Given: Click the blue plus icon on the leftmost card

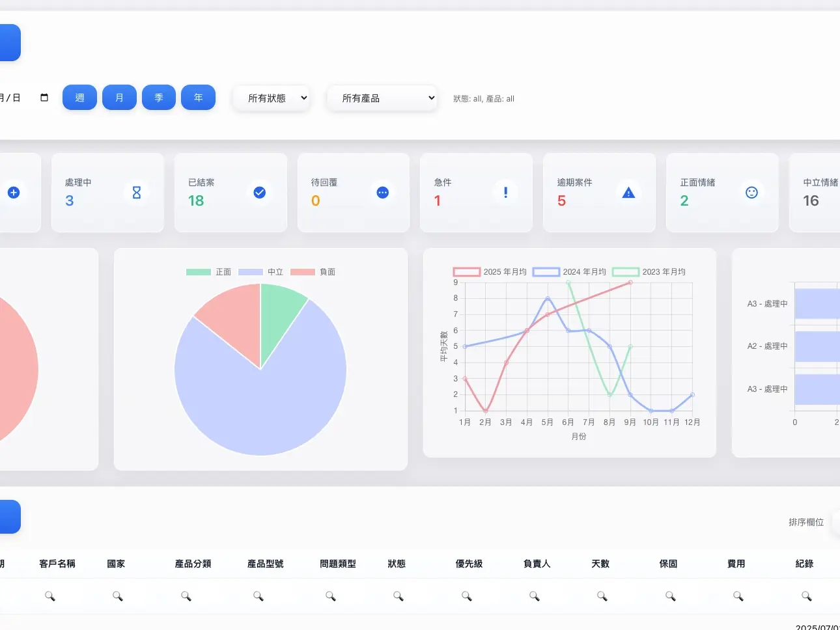Looking at the screenshot, I should tap(14, 192).
